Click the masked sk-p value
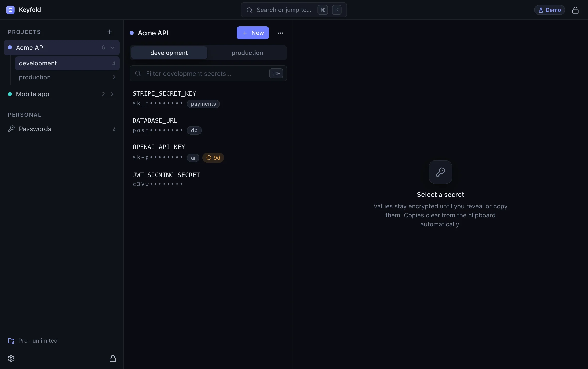This screenshot has height=369, width=588. click(158, 157)
